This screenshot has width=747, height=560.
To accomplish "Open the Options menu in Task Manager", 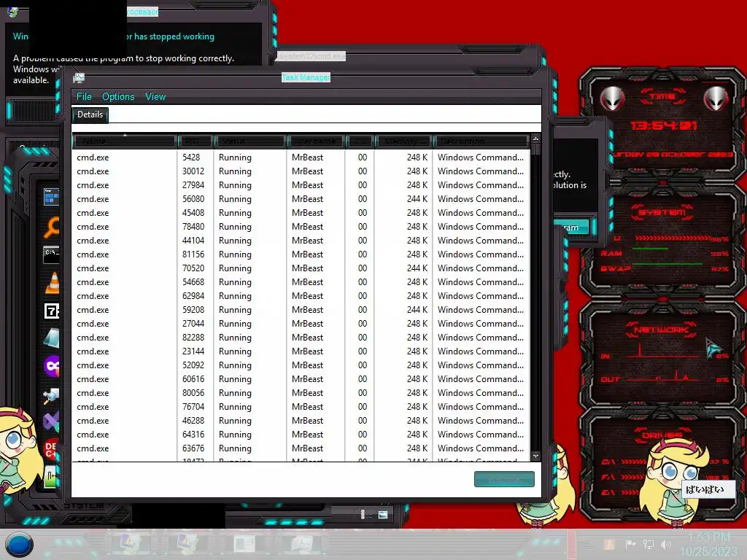I will [x=118, y=97].
